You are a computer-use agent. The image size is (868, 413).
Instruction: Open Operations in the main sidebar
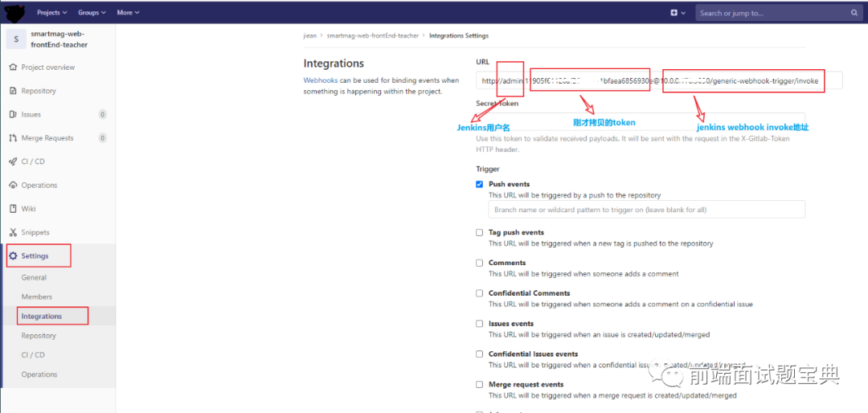tap(39, 186)
